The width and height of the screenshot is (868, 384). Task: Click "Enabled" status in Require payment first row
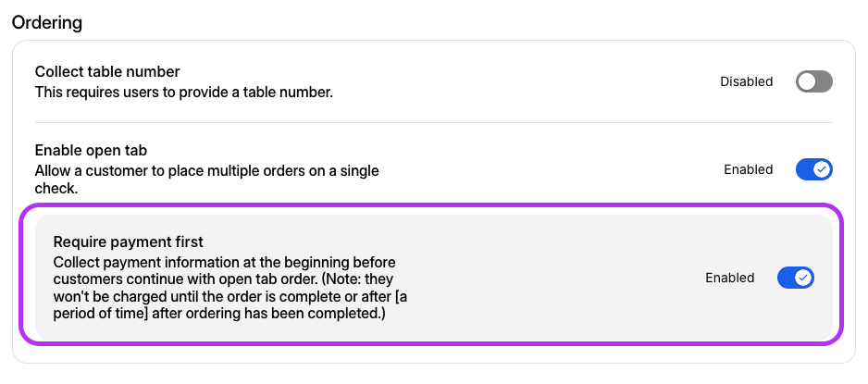pos(729,278)
